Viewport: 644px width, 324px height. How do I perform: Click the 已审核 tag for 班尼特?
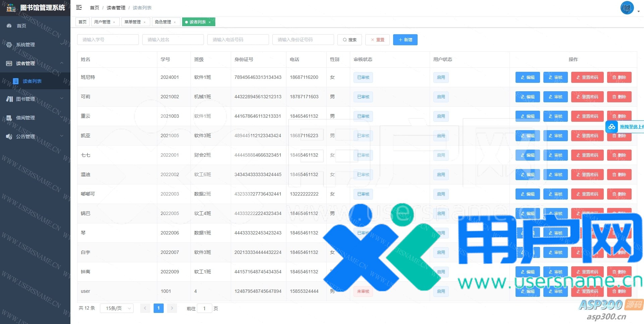[363, 77]
